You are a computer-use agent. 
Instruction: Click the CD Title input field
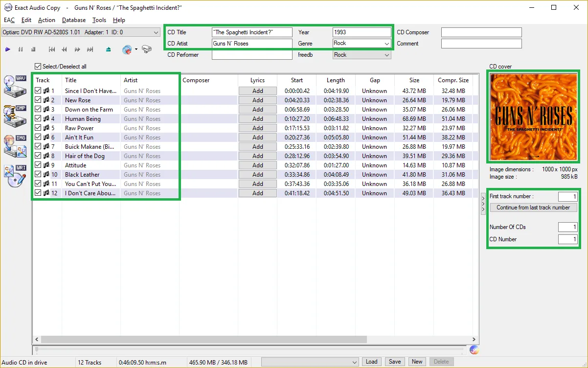252,32
